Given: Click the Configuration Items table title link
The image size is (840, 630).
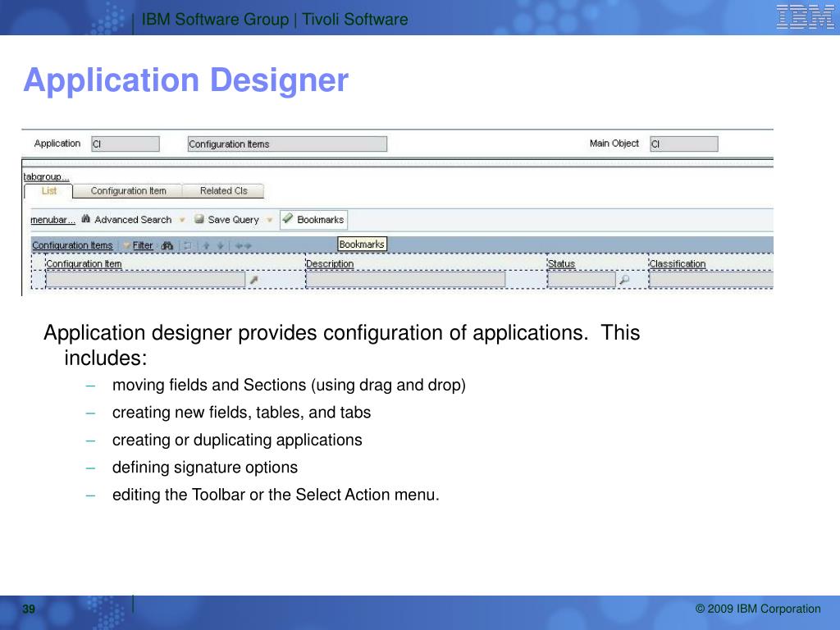Looking at the screenshot, I should [72, 245].
